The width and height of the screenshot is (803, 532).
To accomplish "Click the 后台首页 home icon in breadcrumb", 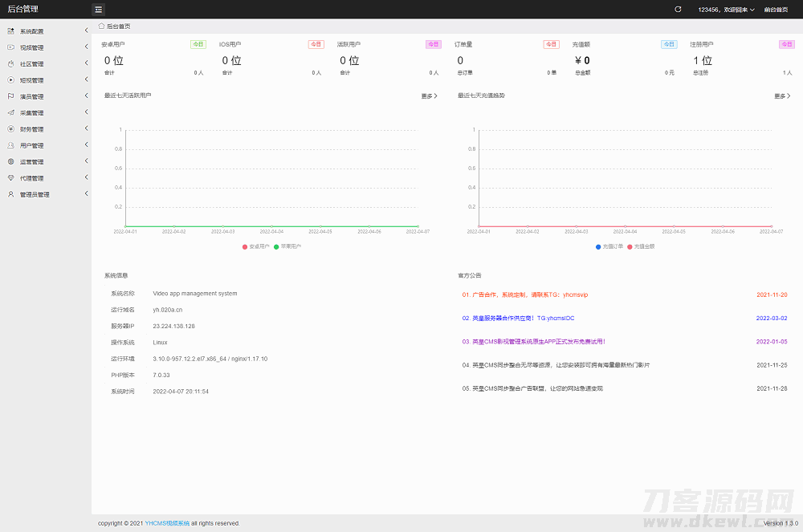I will point(101,26).
